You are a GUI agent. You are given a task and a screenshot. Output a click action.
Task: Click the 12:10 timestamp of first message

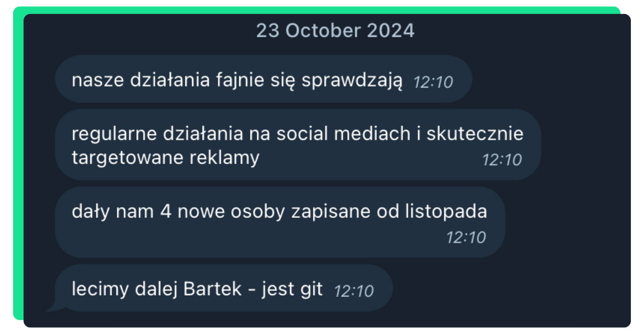point(433,82)
